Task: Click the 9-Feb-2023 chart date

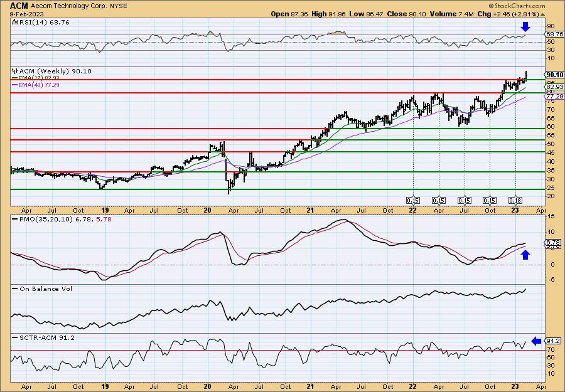Action: (27, 14)
